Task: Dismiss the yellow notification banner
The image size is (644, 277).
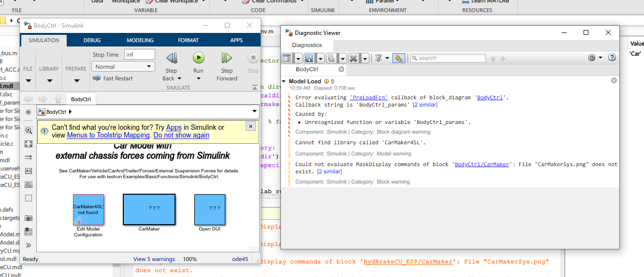Action: [x=250, y=126]
